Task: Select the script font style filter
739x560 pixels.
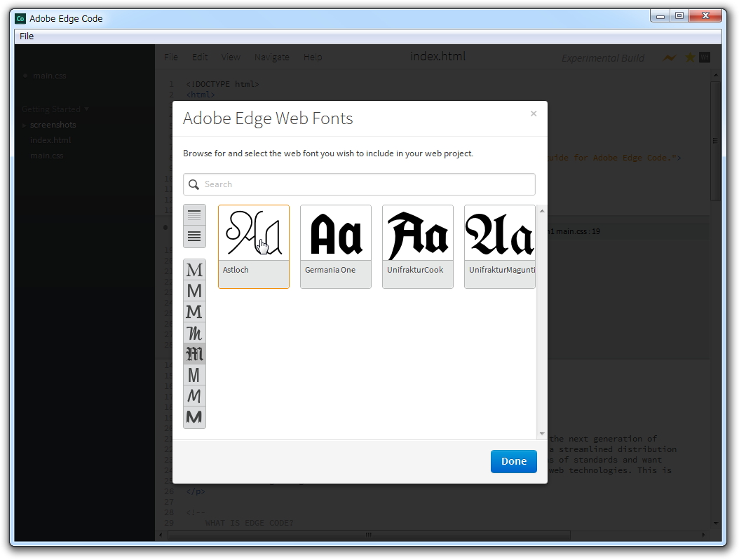Action: coord(194,333)
